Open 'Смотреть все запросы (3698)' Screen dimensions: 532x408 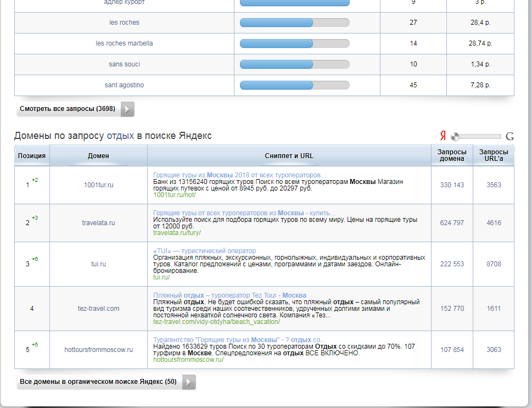point(75,109)
